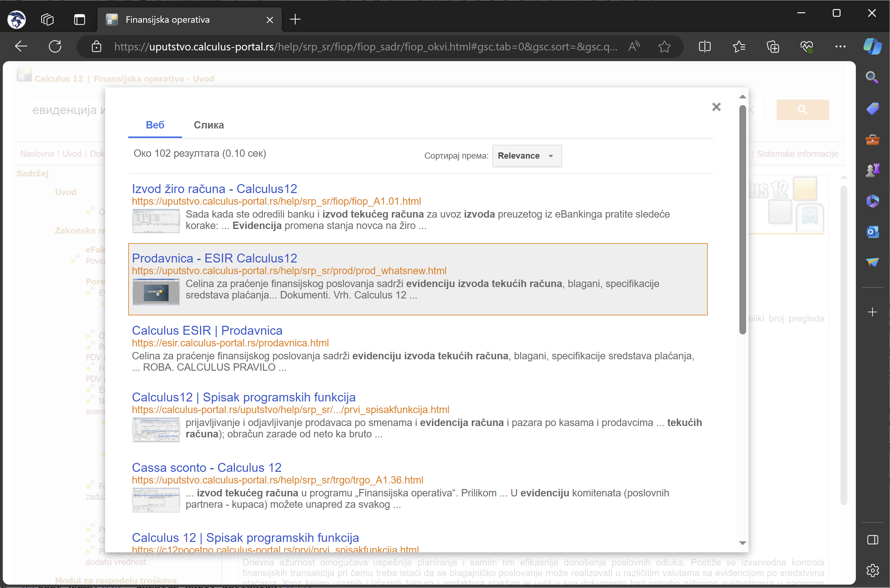Select the Веб results tab
890x588 pixels.
coord(155,125)
